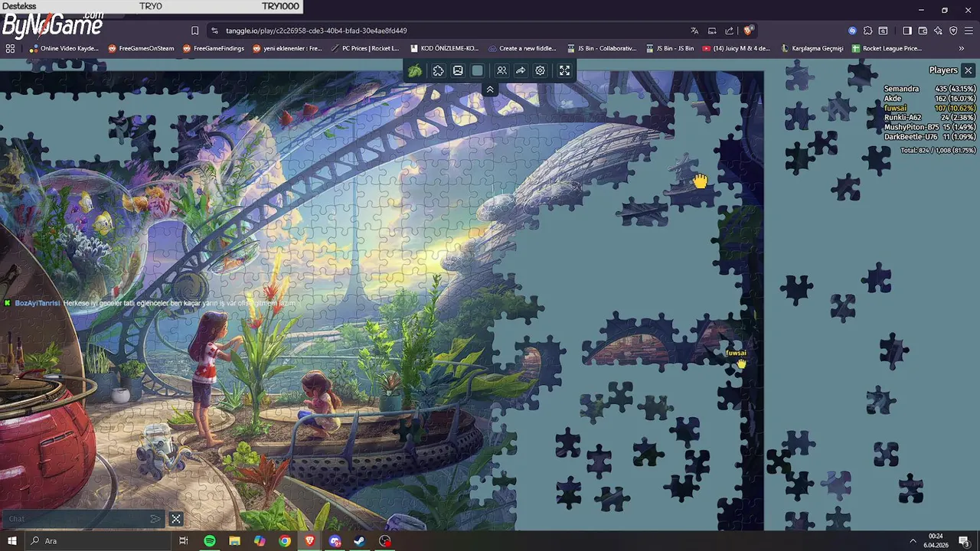This screenshot has height=551, width=980.
Task: Open the bookmarks apps grid icon
Action: click(10, 48)
